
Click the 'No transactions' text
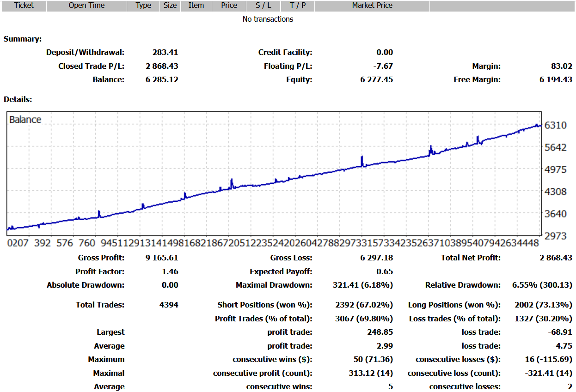coord(268,19)
